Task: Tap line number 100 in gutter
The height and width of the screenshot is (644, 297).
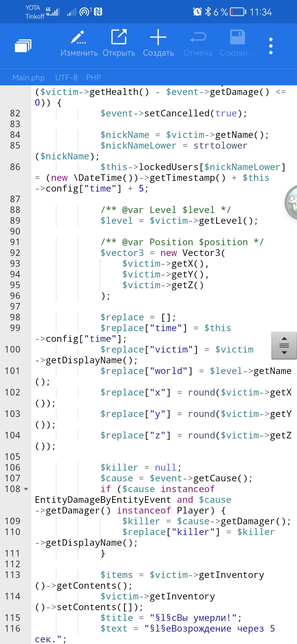Action: click(13, 350)
